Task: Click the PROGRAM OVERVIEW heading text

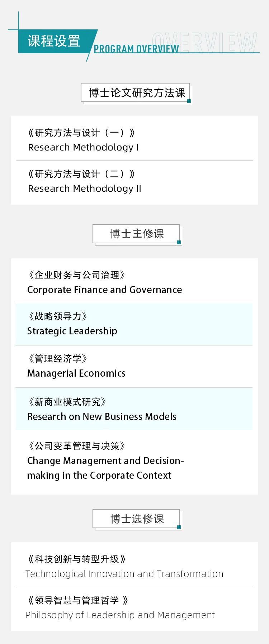Action: (136, 49)
